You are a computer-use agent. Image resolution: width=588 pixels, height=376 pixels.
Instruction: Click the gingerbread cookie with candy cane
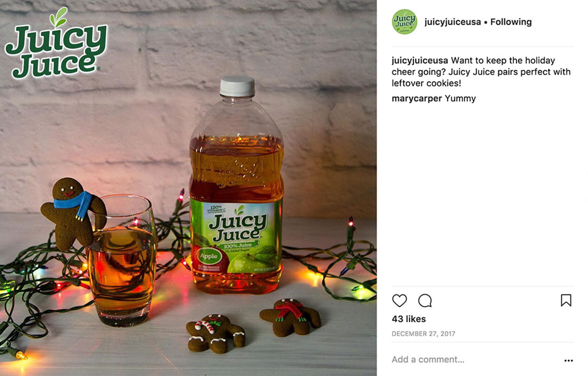coord(215,333)
